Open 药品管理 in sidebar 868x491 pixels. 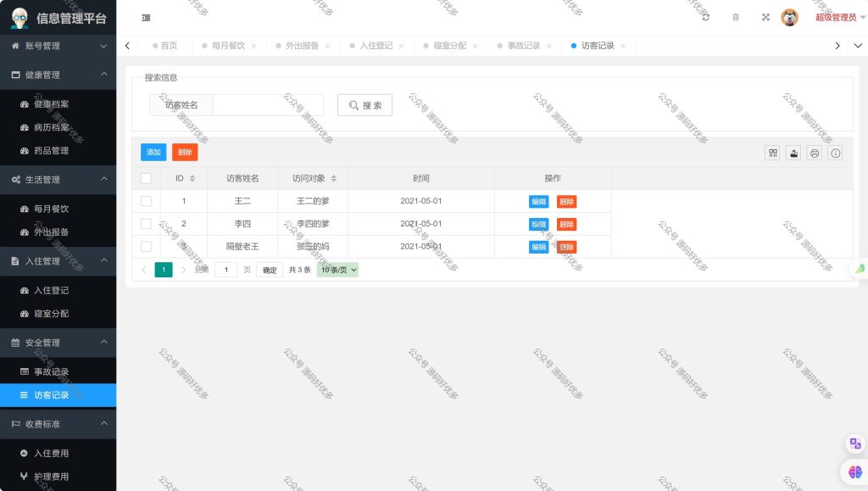(58, 151)
